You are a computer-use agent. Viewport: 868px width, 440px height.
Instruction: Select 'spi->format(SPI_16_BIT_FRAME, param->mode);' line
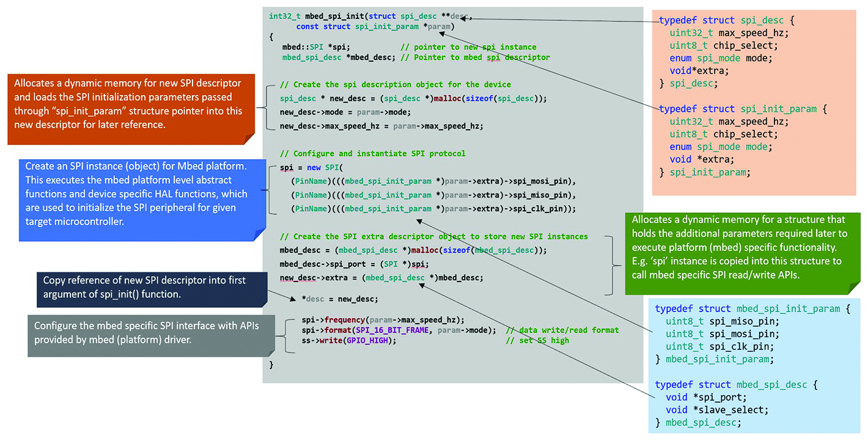399,330
